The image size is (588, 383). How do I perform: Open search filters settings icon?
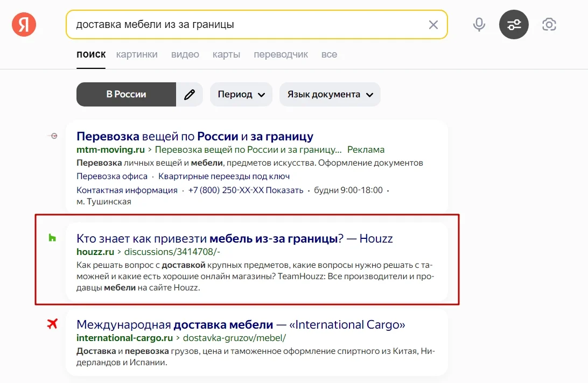[514, 25]
